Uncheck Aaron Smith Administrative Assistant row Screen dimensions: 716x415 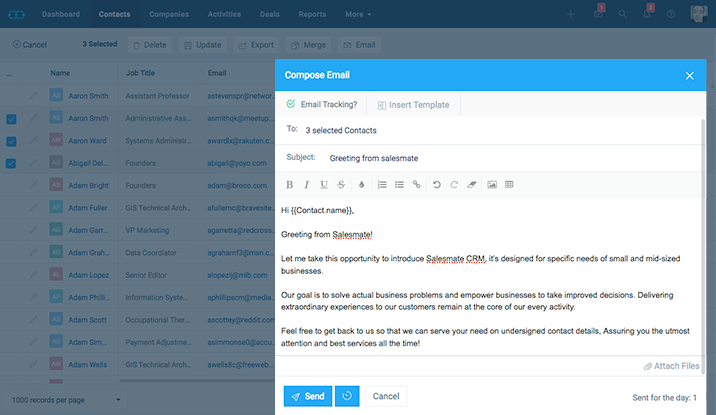click(x=11, y=119)
